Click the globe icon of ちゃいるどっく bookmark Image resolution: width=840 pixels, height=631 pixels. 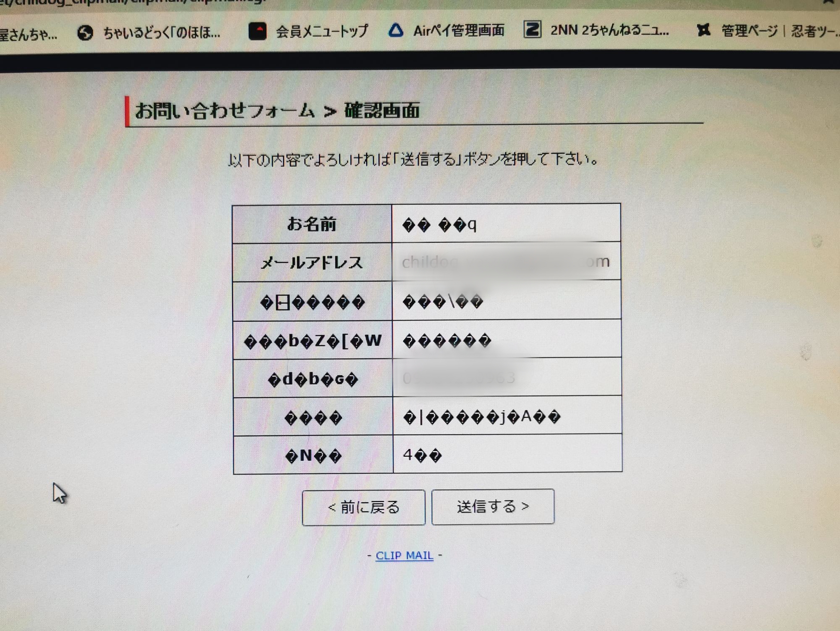coord(85,33)
